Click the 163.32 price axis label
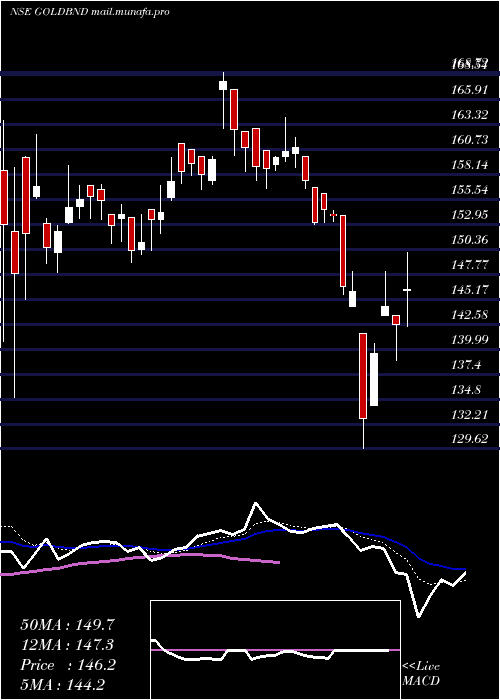This screenshot has height=700, width=500. (x=469, y=115)
